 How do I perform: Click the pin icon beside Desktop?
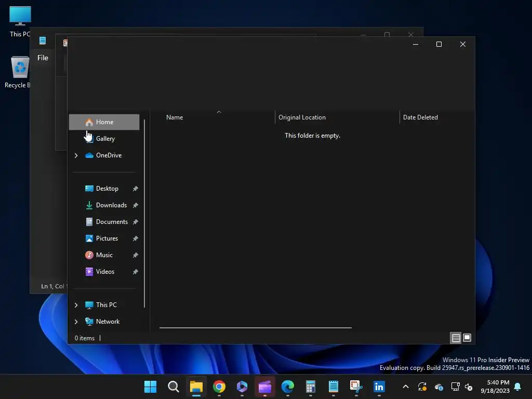click(136, 189)
